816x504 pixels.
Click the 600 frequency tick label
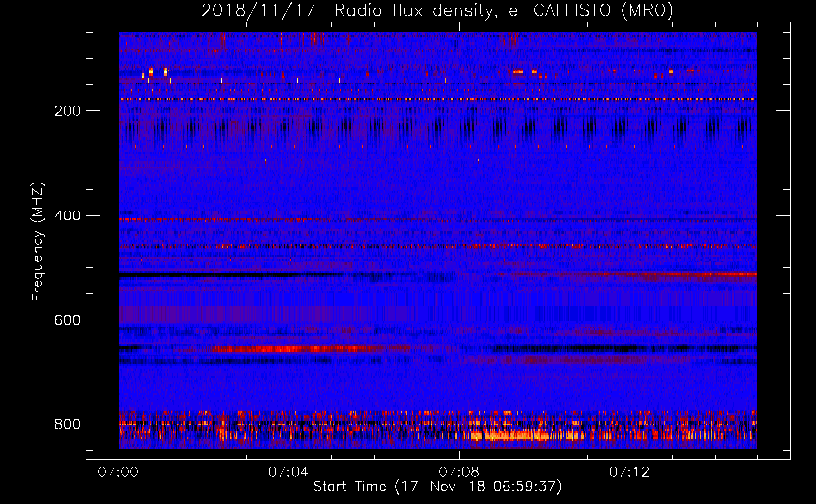coord(68,321)
